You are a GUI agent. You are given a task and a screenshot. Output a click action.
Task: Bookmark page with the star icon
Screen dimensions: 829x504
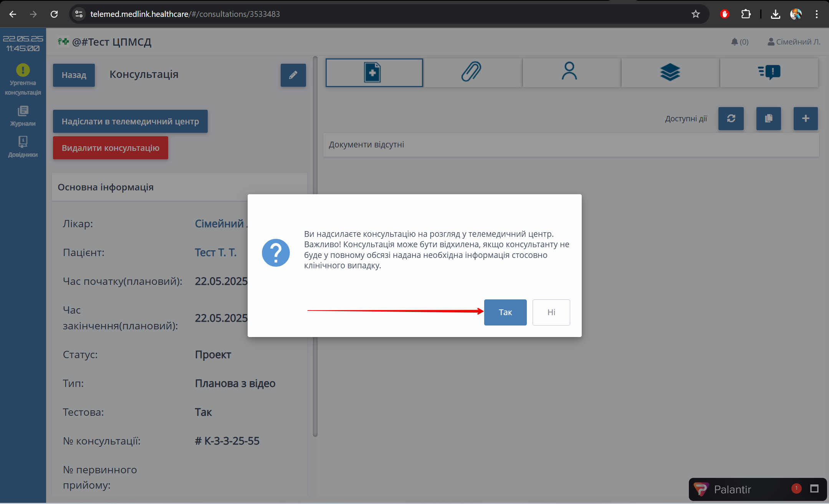695,14
